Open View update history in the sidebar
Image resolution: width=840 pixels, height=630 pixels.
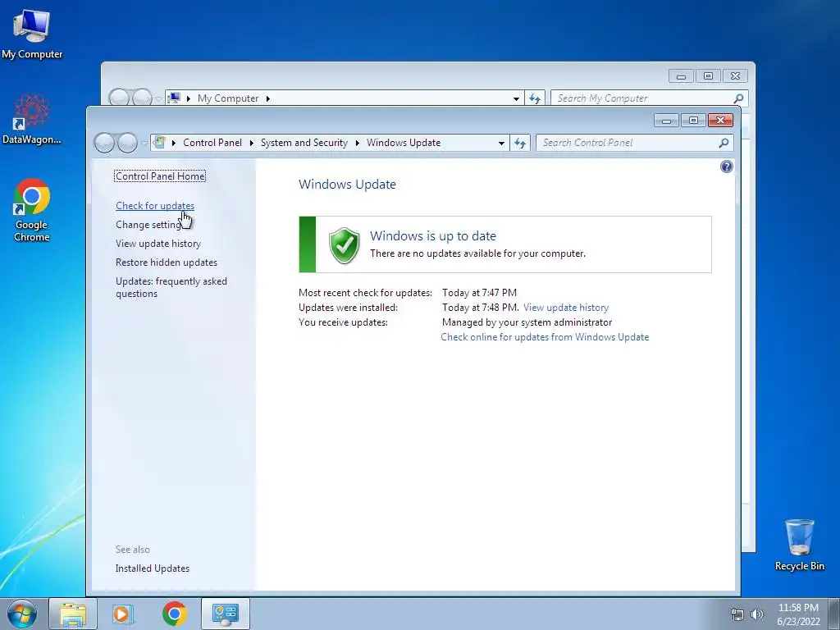[158, 243]
